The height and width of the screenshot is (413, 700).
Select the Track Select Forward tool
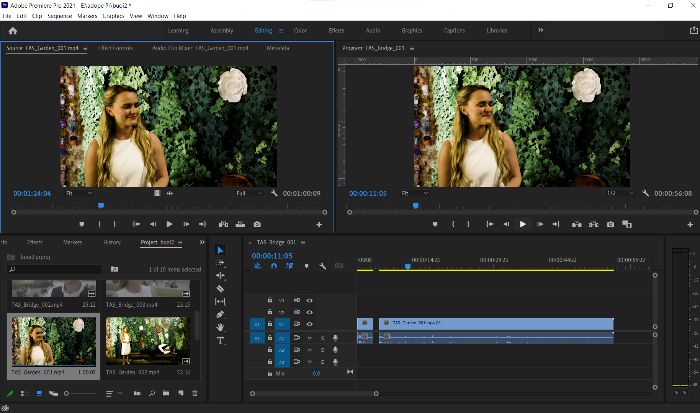tap(220, 263)
